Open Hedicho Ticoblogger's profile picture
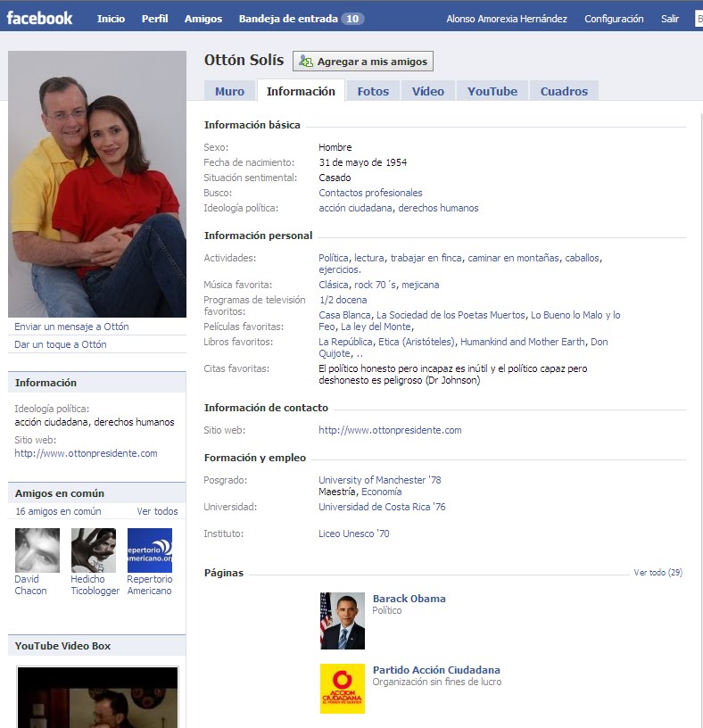 pyautogui.click(x=94, y=550)
